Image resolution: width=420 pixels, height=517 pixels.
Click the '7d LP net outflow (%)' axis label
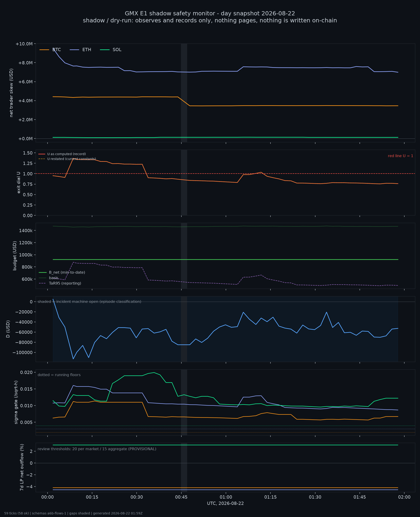click(x=22, y=467)
